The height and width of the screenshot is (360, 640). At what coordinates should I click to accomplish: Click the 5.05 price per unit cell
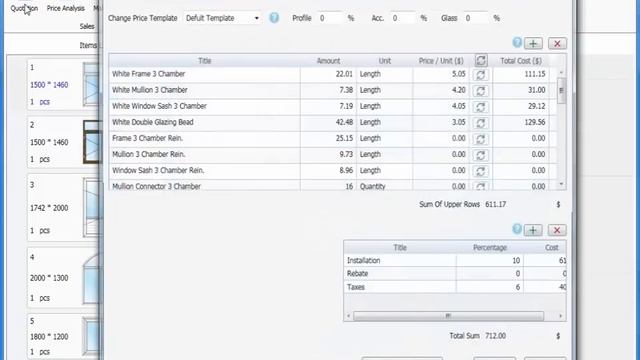tap(441, 74)
